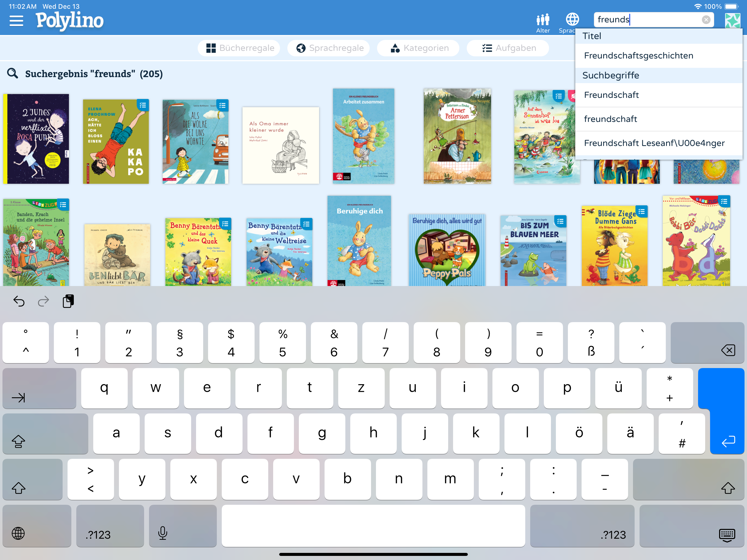Tap the space bar
This screenshot has height=560, width=747.
(x=373, y=526)
